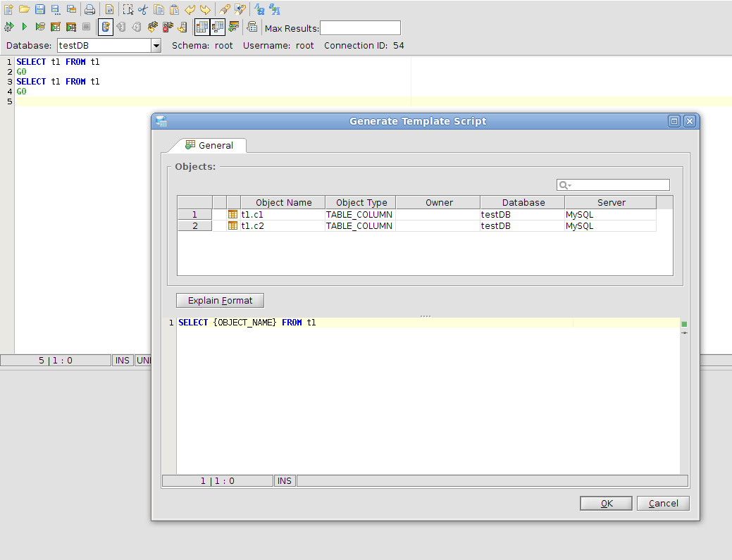This screenshot has height=560, width=732.
Task: Select row header 1 in Objects table
Action: tap(194, 215)
